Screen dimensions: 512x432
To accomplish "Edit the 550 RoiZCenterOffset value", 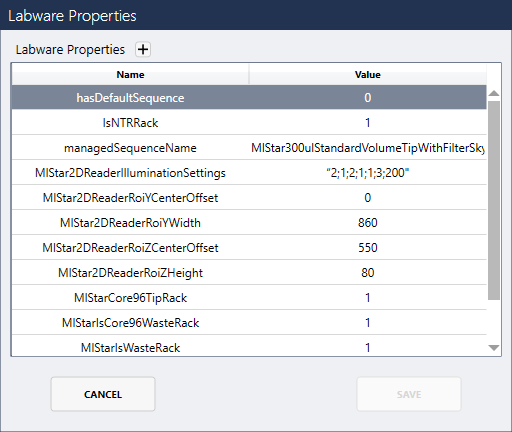I will (x=368, y=248).
